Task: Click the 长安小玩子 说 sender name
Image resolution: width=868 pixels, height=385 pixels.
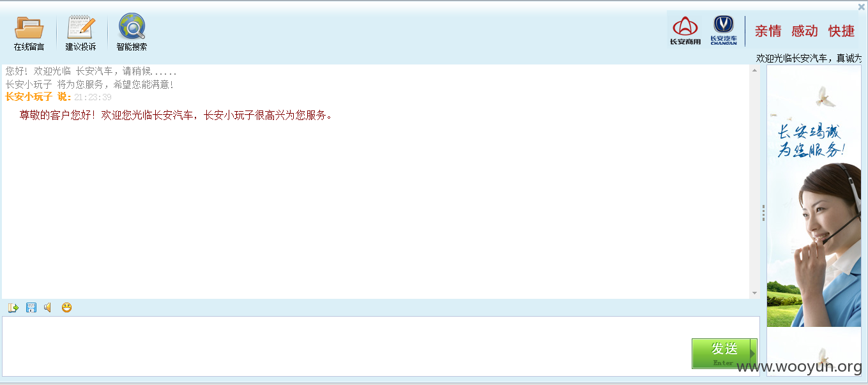Action: (38, 97)
